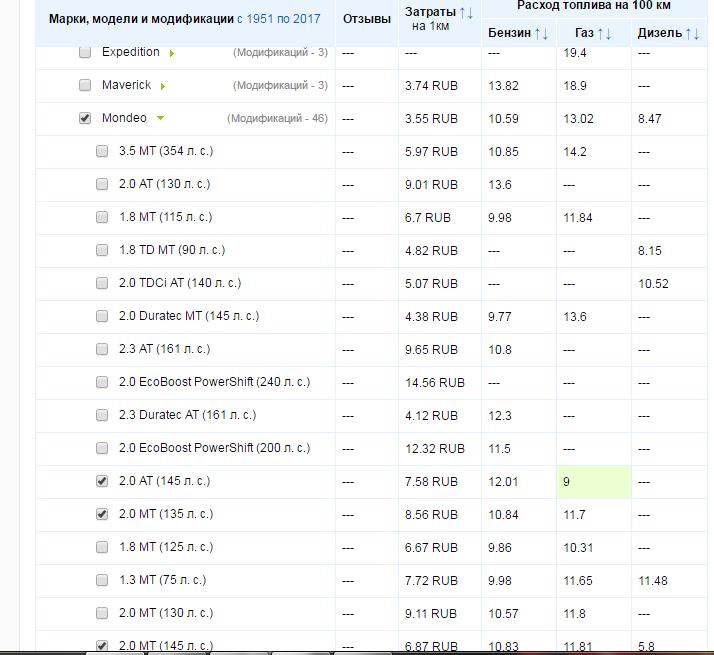This screenshot has height=655, width=714.
Task: Open the 'с 1951 по 2017' year range link
Action: 279,19
